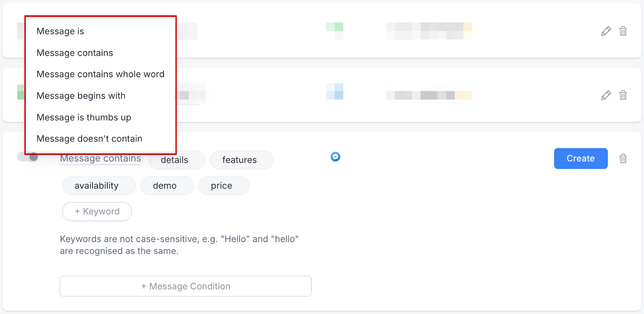Select 'Message is thumbs up' option
This screenshot has height=314, width=644.
(x=84, y=117)
